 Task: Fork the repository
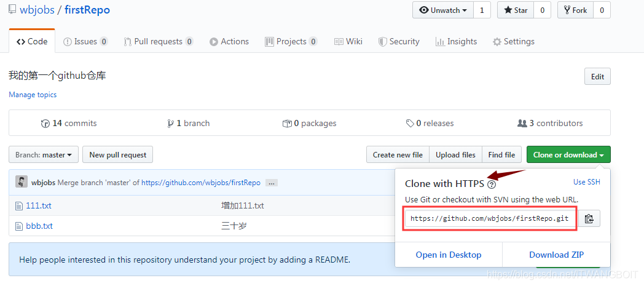pyautogui.click(x=575, y=10)
